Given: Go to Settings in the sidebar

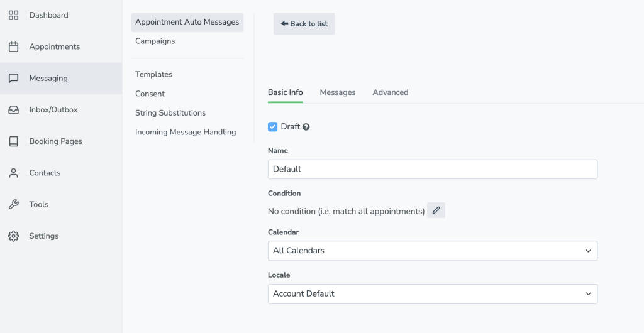Looking at the screenshot, I should coord(61,236).
